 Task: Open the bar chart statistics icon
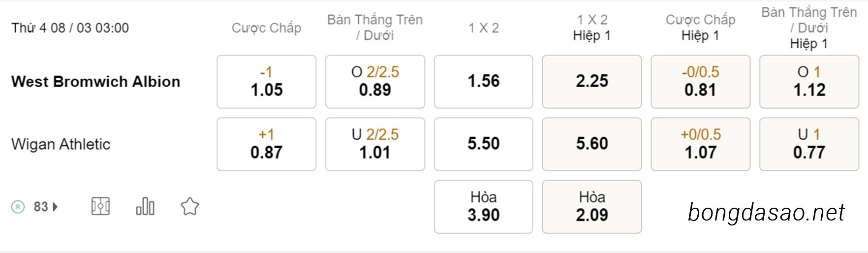tap(145, 206)
